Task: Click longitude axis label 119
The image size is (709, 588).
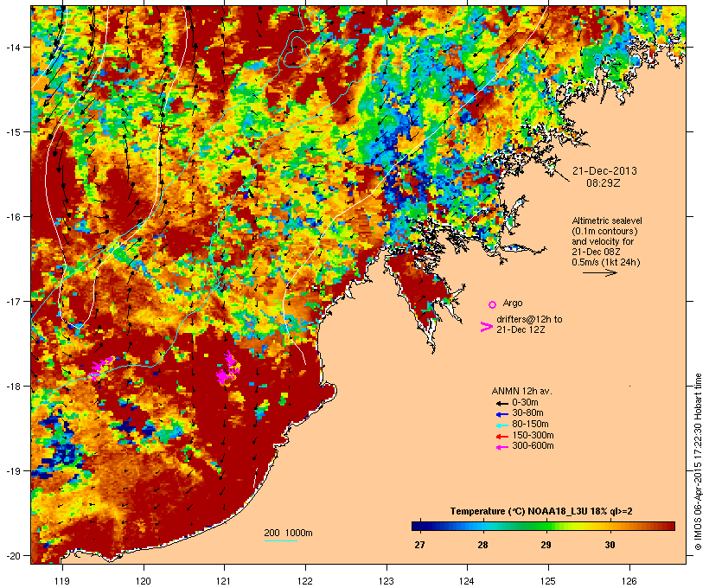Action: point(62,581)
